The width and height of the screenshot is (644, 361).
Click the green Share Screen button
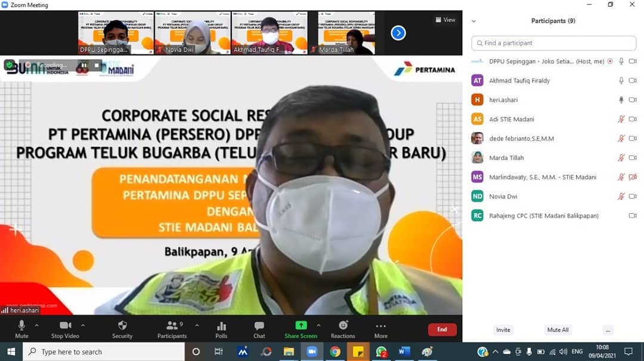301,329
